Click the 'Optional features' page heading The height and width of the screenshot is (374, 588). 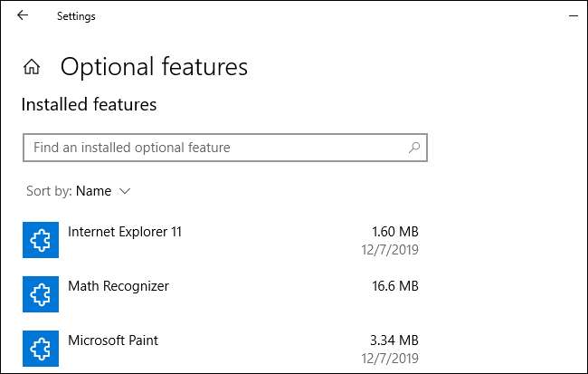click(154, 67)
